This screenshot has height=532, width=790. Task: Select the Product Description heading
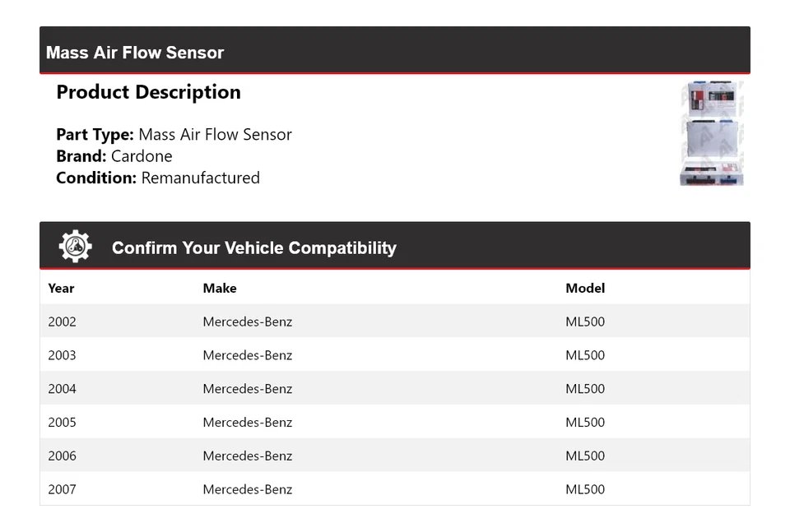148,92
